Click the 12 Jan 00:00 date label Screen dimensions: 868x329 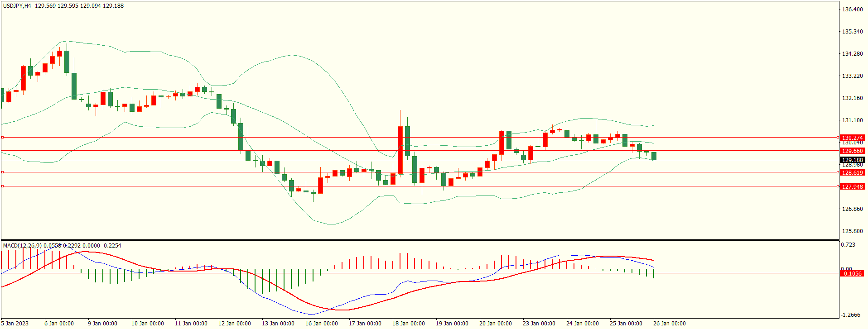pyautogui.click(x=235, y=323)
